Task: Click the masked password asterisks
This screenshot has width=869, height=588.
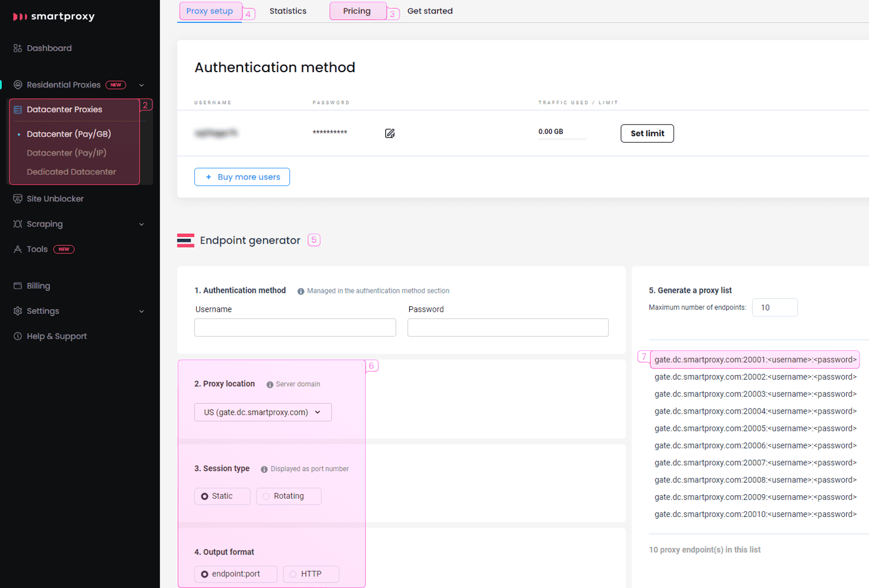Action: pyautogui.click(x=330, y=133)
